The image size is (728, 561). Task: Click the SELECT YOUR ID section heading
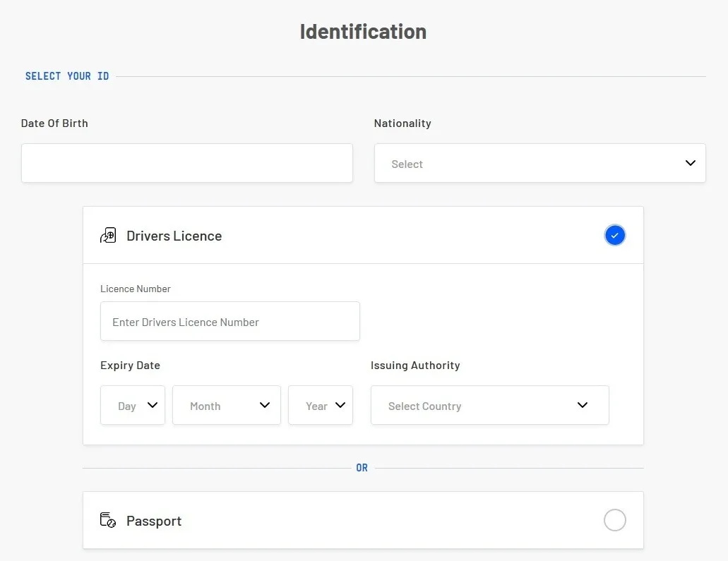[67, 76]
